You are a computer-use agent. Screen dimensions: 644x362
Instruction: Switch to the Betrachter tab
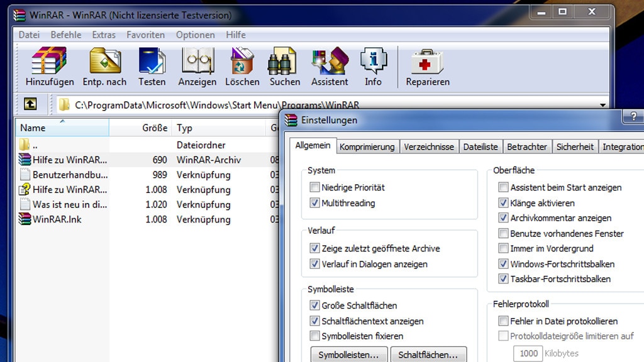coord(527,146)
